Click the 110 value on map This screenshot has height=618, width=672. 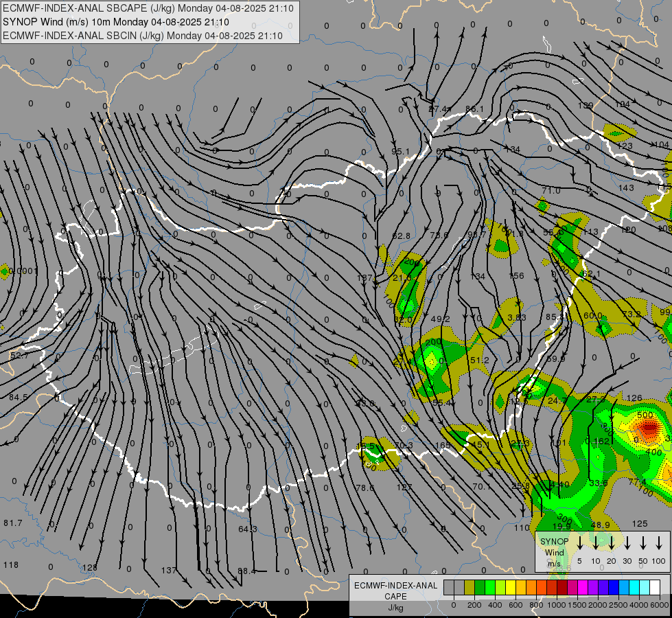pos(522,528)
